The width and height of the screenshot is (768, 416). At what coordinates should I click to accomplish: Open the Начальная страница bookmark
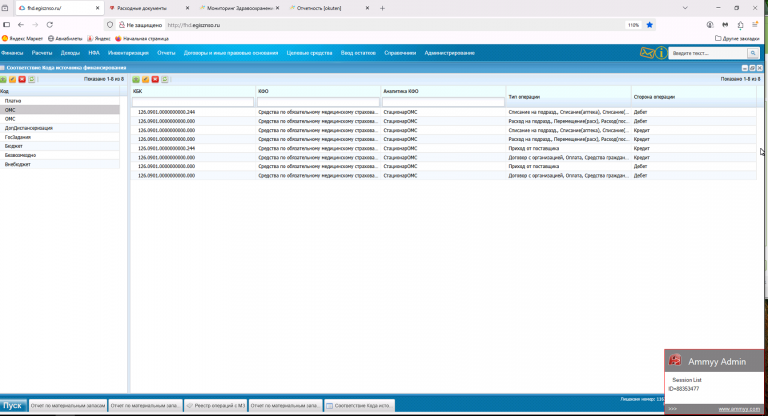142,38
